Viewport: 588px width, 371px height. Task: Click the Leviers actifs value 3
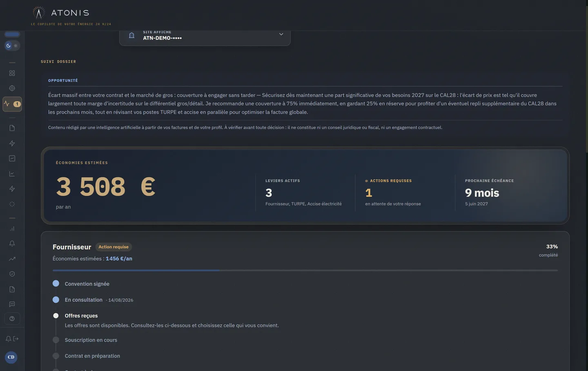[269, 193]
